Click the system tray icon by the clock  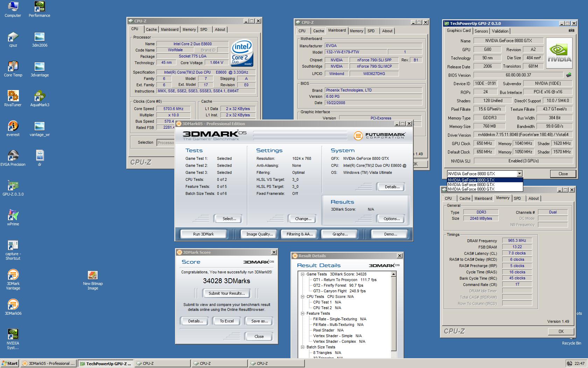[569, 363]
